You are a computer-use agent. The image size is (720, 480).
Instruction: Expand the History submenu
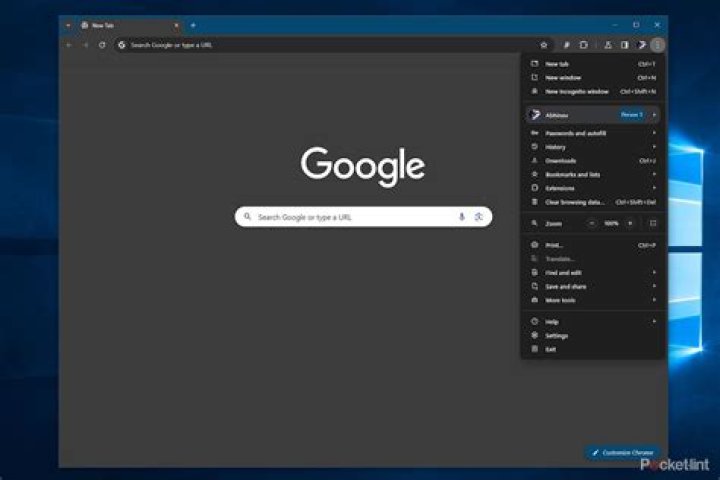[x=593, y=147]
